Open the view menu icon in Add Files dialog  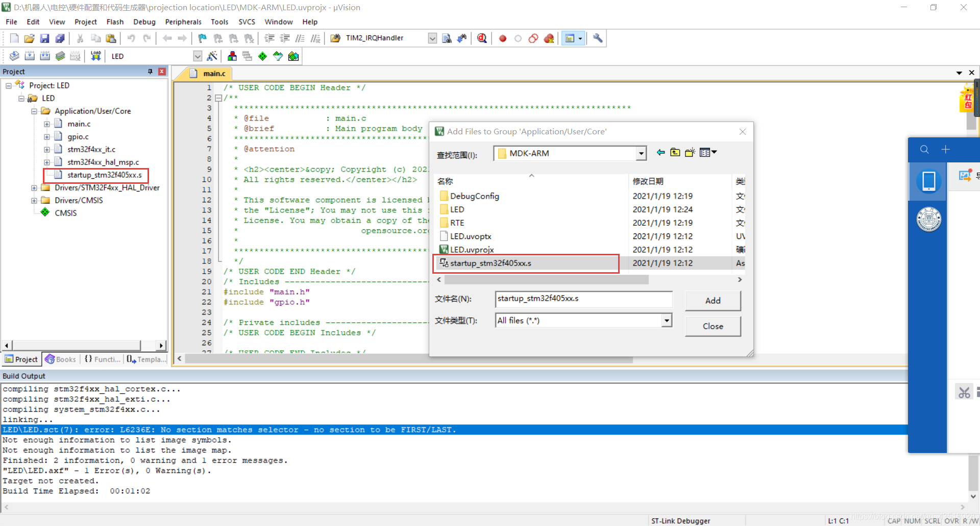click(708, 152)
